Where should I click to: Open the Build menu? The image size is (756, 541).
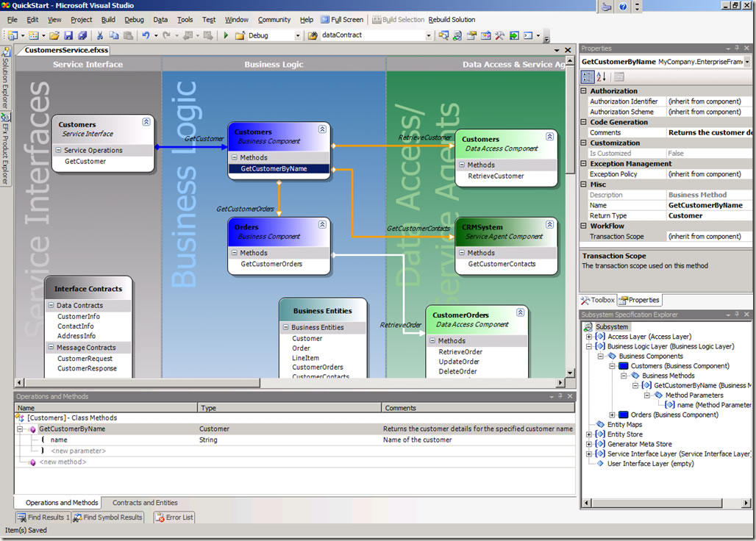click(x=108, y=19)
